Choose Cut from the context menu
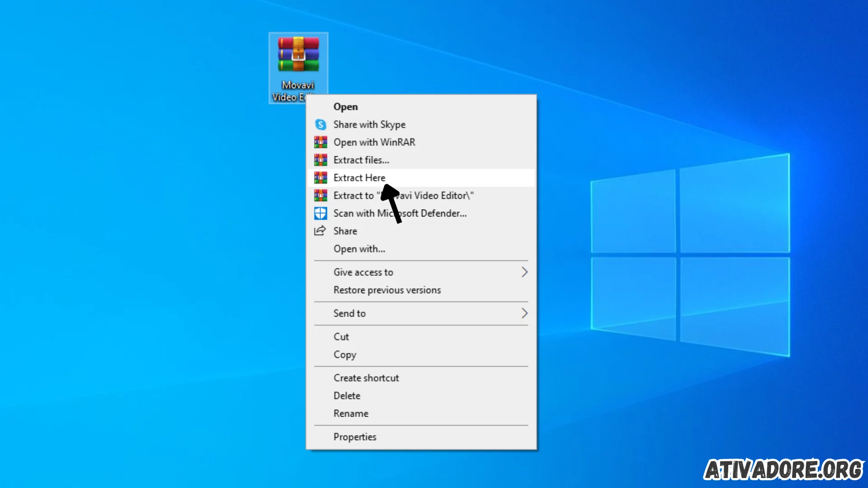The image size is (868, 488). tap(420, 337)
